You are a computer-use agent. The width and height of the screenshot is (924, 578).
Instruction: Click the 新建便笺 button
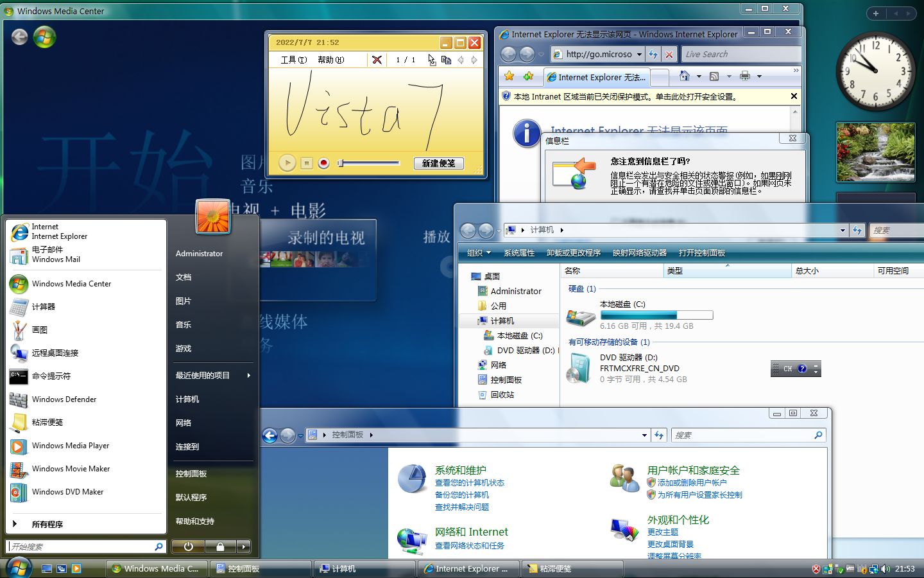tap(438, 163)
